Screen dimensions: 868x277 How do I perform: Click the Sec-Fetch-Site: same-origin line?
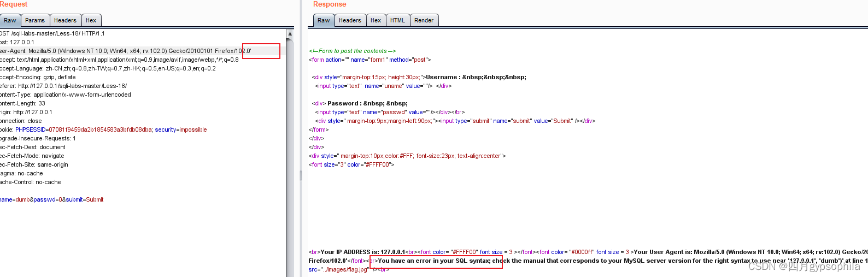(34, 164)
